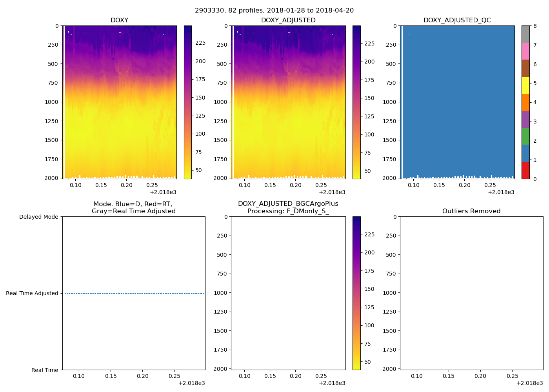Image resolution: width=549 pixels, height=392 pixels.
Task: Select the green segment of the QC colorbar
Action: click(525, 136)
